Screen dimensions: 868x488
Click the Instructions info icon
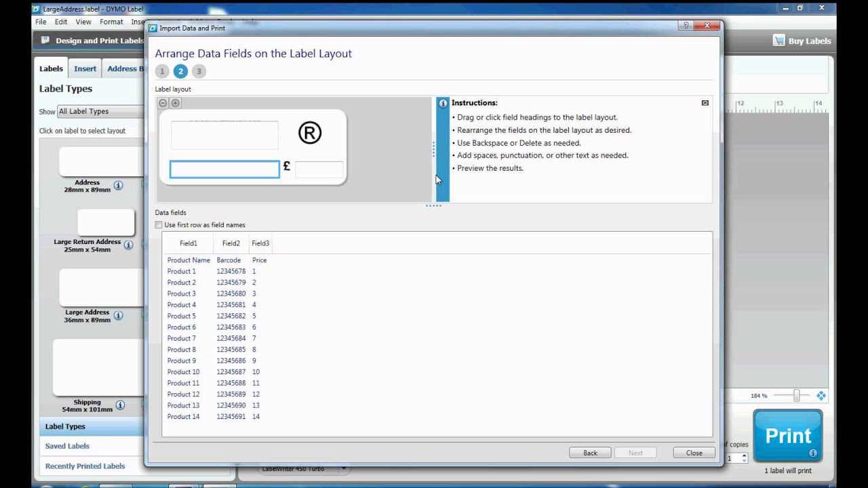pyautogui.click(x=443, y=103)
